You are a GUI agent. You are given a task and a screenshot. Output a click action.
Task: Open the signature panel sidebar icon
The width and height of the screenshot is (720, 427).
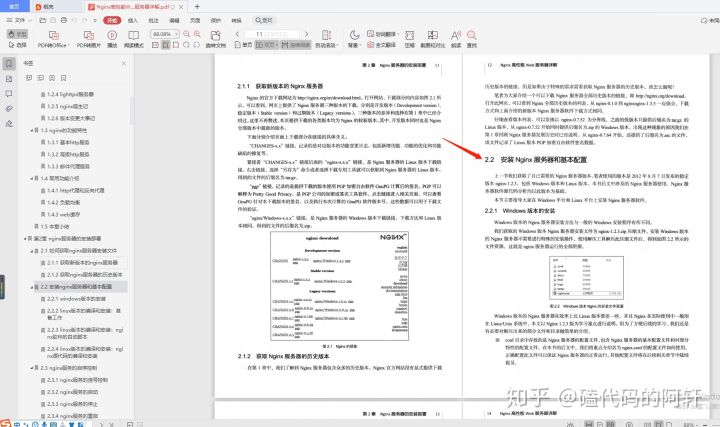click(x=9, y=124)
